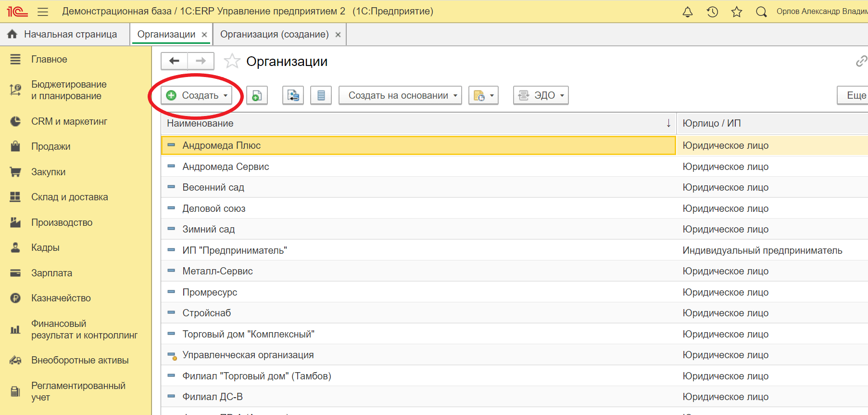Expand the print/report folder icon dropdown
Screen dimensions: 868x415
pos(483,95)
